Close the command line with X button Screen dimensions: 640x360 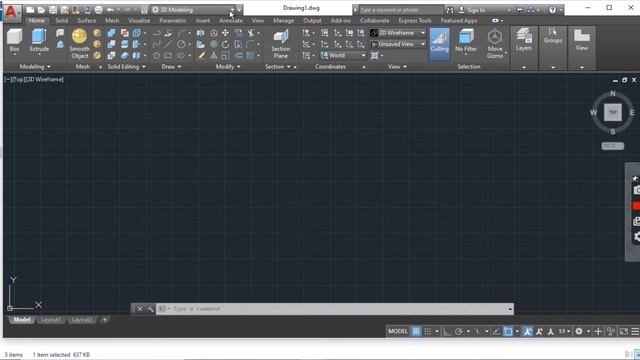140,309
